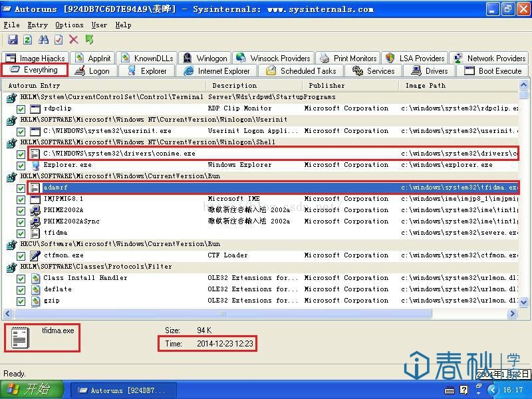Toggle the ctfmon.exe entry checkbox
Screen dimensions: 532x399
[21, 256]
